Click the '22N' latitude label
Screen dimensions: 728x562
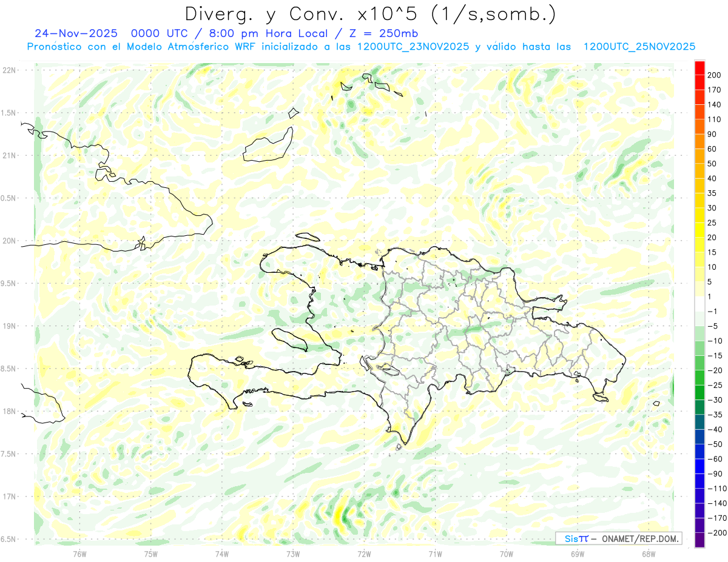point(9,70)
